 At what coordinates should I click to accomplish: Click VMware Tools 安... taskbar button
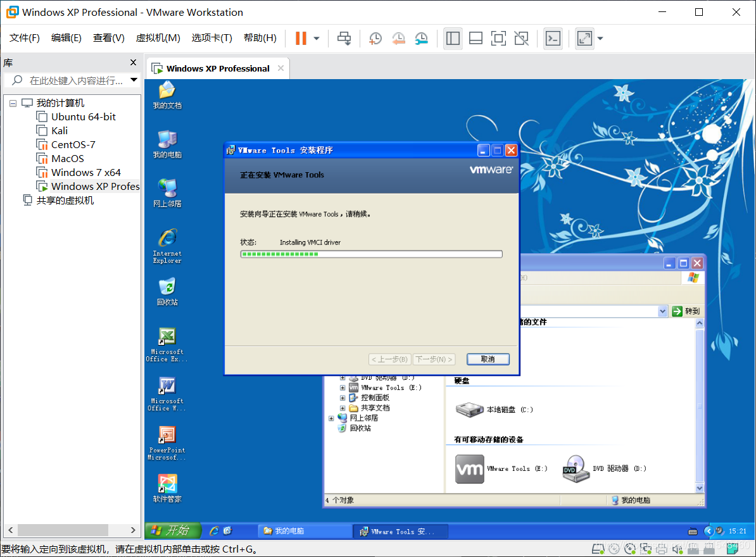(x=401, y=532)
